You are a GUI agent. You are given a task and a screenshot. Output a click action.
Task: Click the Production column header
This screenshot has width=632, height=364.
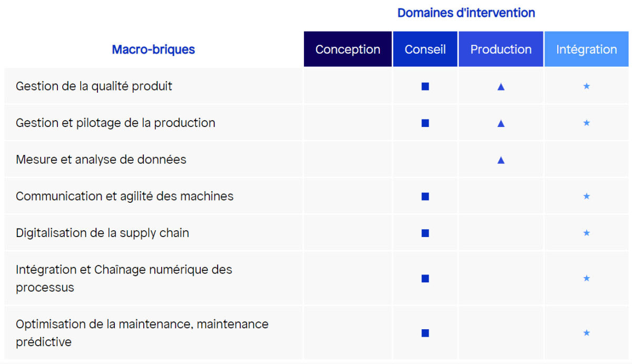[501, 50]
